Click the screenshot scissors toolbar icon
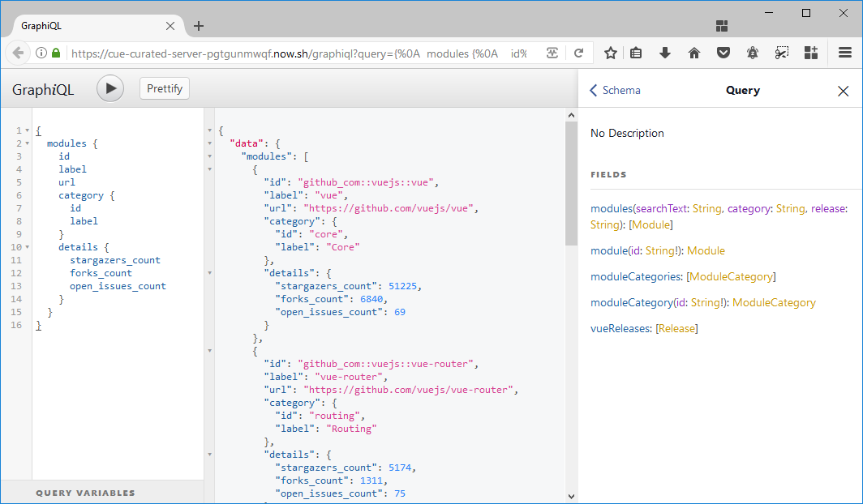 (782, 53)
